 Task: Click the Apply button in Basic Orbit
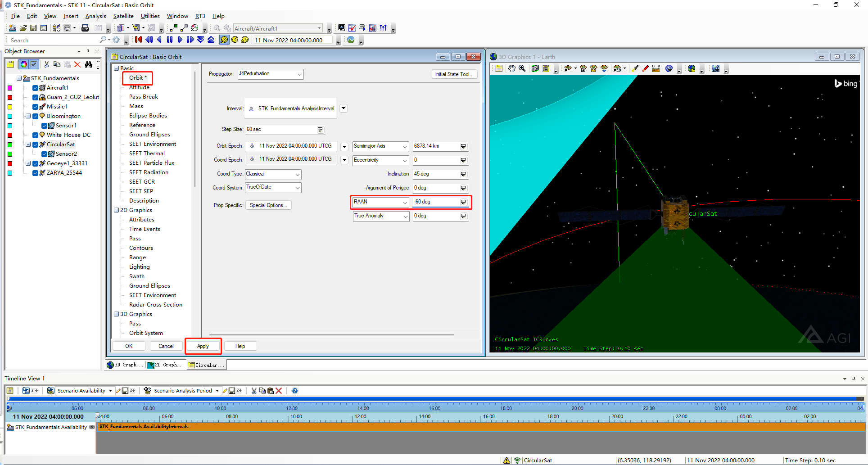point(203,346)
